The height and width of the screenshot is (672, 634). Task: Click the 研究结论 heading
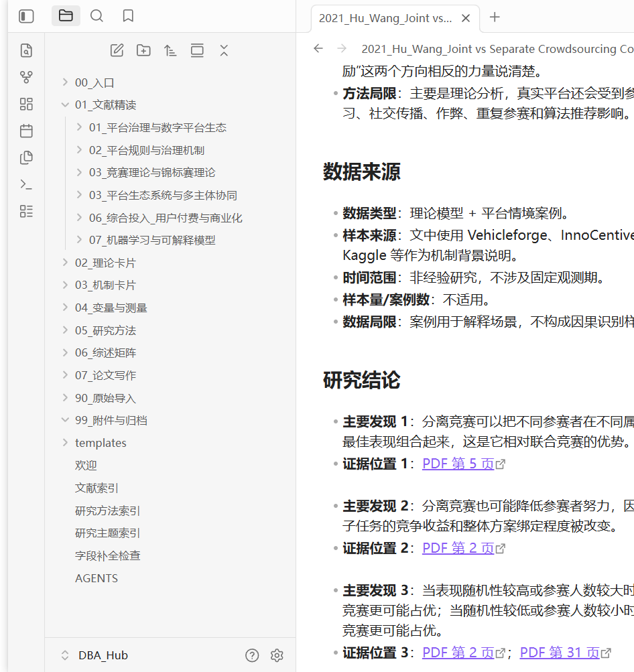click(361, 380)
